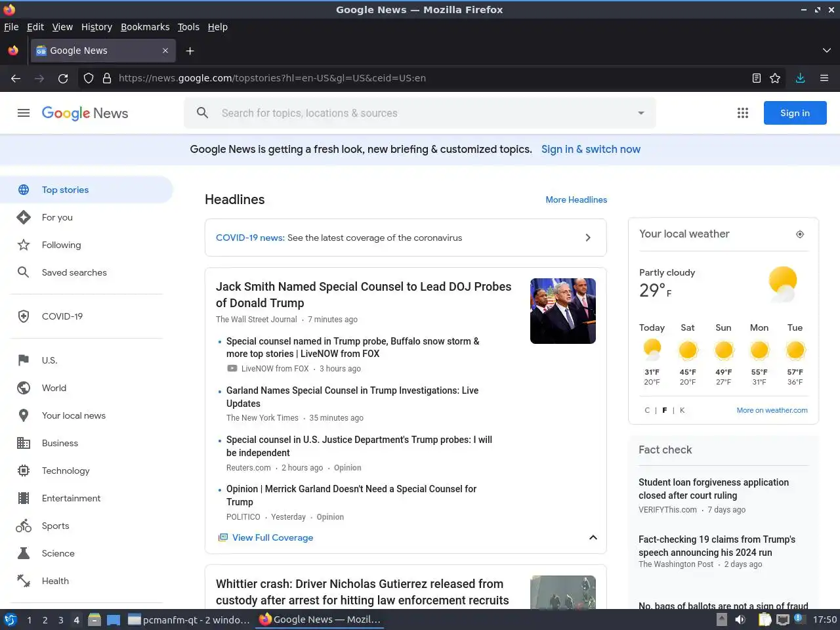Image resolution: width=840 pixels, height=630 pixels.
Task: Open the Google News hamburger main menu
Action: (24, 113)
